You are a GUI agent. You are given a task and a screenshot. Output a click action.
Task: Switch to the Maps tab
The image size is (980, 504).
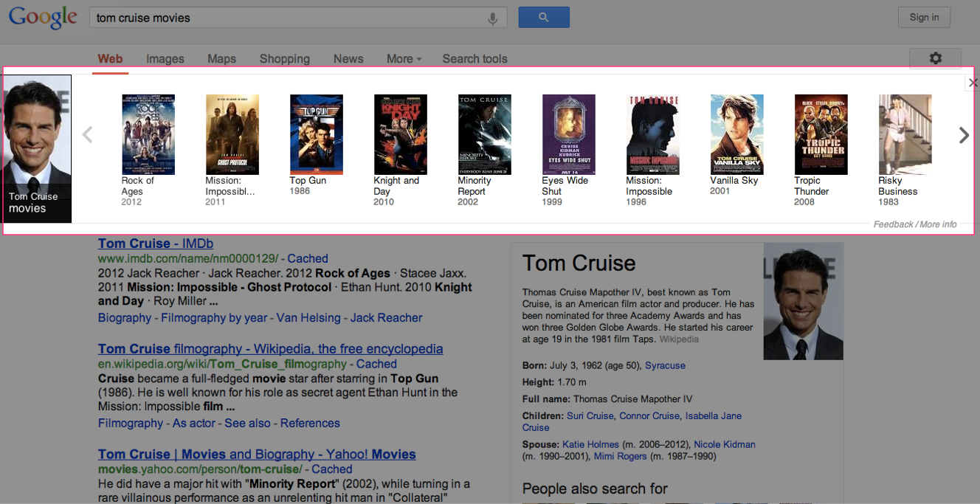coord(221,59)
